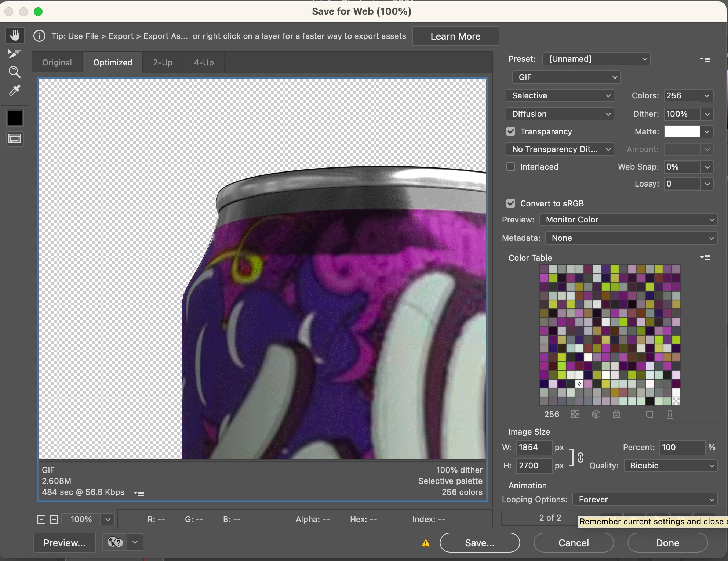This screenshot has width=728, height=561.
Task: Uncheck Convert to sRGB
Action: pos(511,203)
